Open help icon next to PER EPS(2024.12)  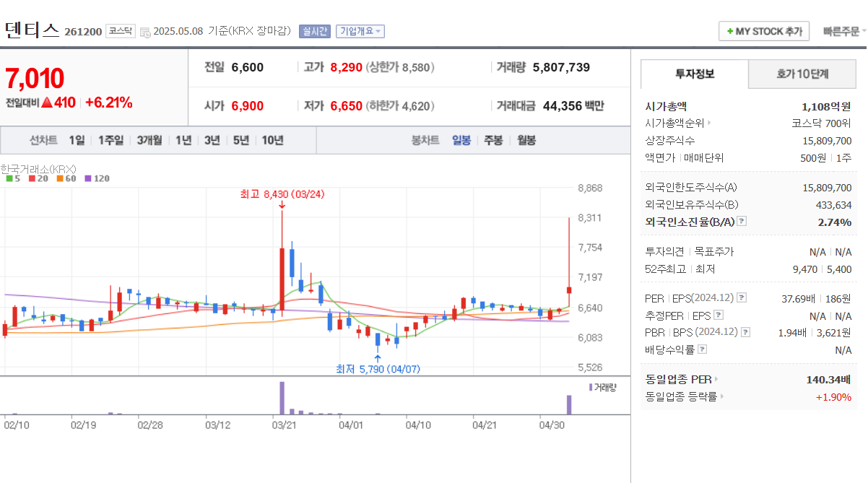tap(742, 298)
